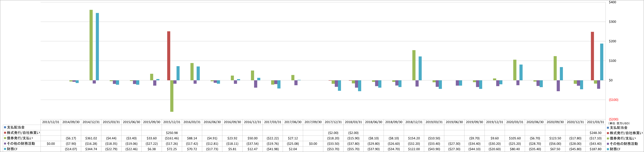This screenshot has height=152, width=644.
Task: Click the 2017/09/30 date column header
Action: pyautogui.click(x=313, y=122)
